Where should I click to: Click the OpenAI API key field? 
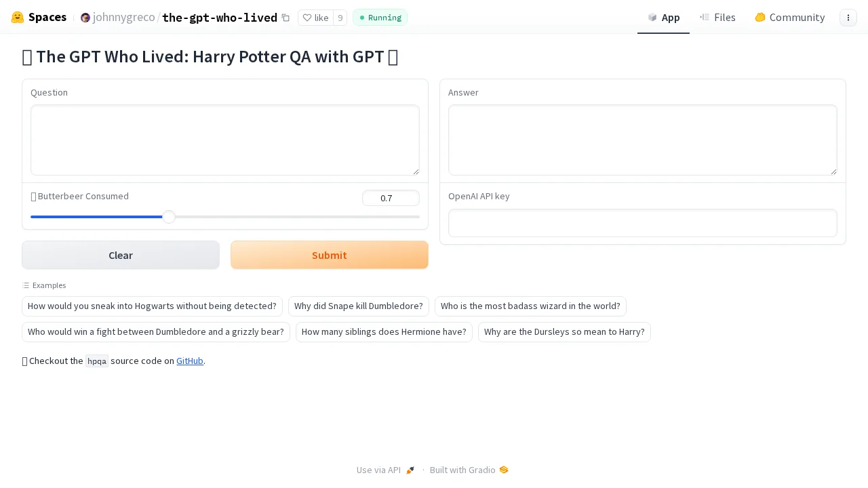pos(642,223)
